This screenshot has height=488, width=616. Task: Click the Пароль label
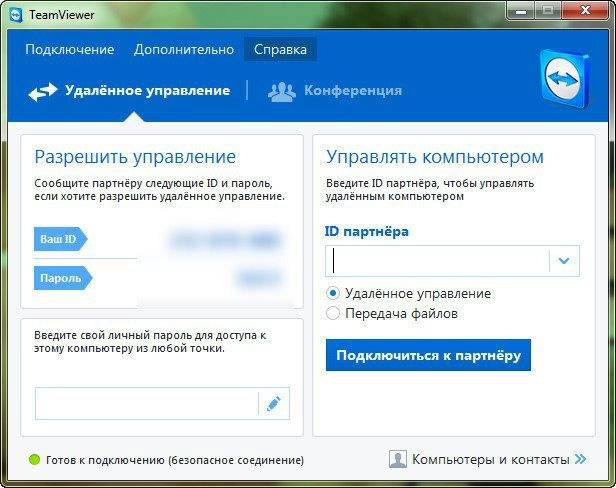(x=63, y=278)
